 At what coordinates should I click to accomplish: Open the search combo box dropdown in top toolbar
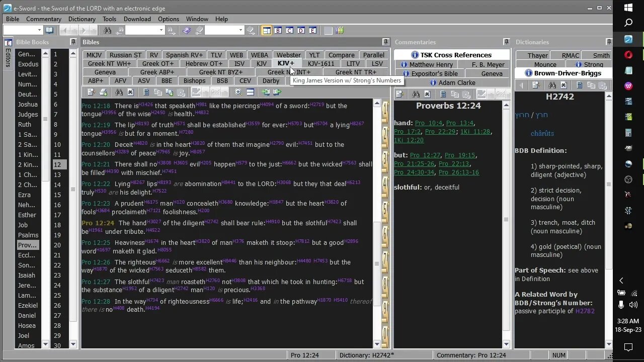pos(161,30)
